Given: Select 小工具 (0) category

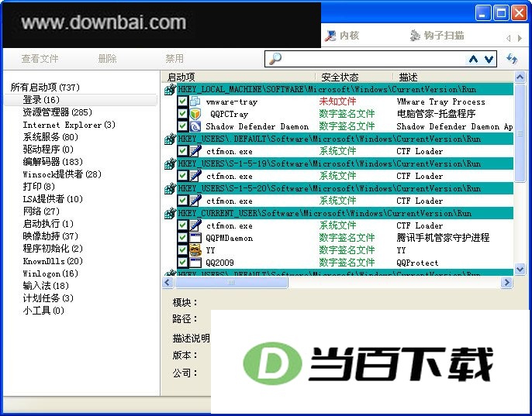Looking at the screenshot, I should 43,311.
